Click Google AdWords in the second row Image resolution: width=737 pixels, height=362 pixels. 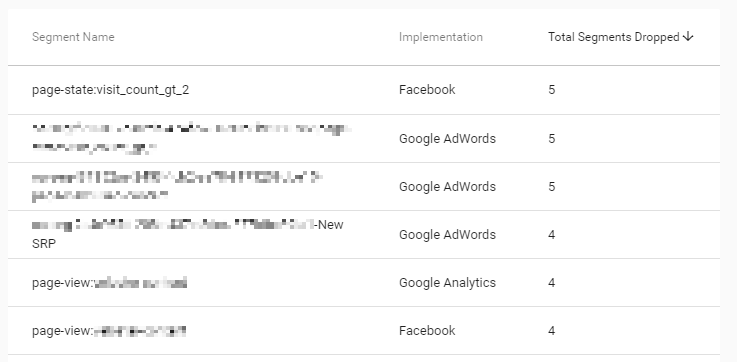coord(447,139)
